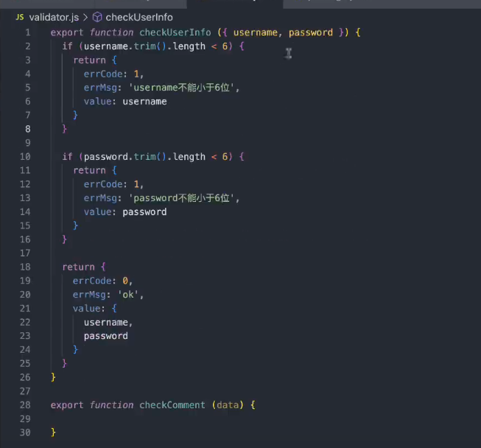Screen dimensions: 481x448
Task: Click the checkUserInfo function name on line 1
Action: (x=175, y=32)
